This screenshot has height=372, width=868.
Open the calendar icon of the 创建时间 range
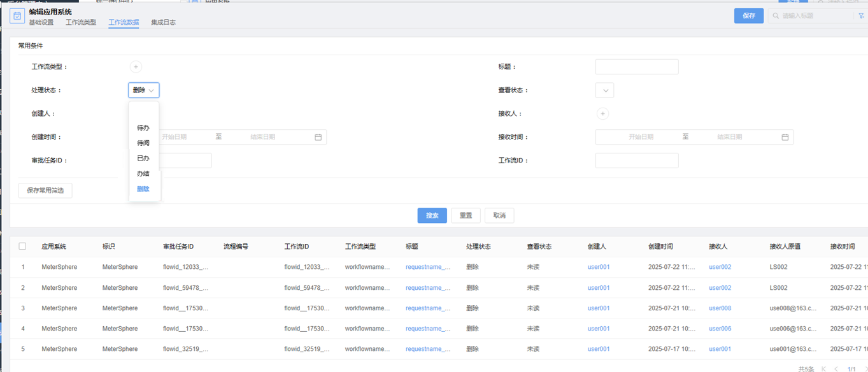pyautogui.click(x=318, y=137)
